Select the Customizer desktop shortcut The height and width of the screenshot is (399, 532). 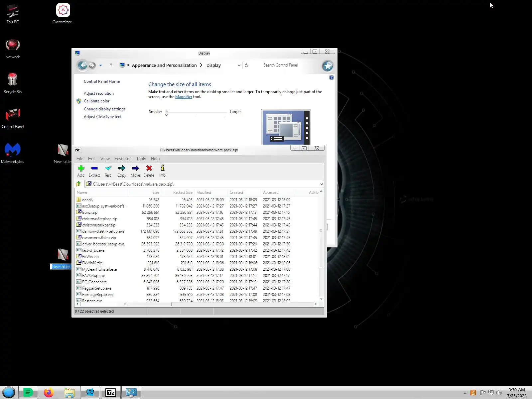[x=63, y=14]
